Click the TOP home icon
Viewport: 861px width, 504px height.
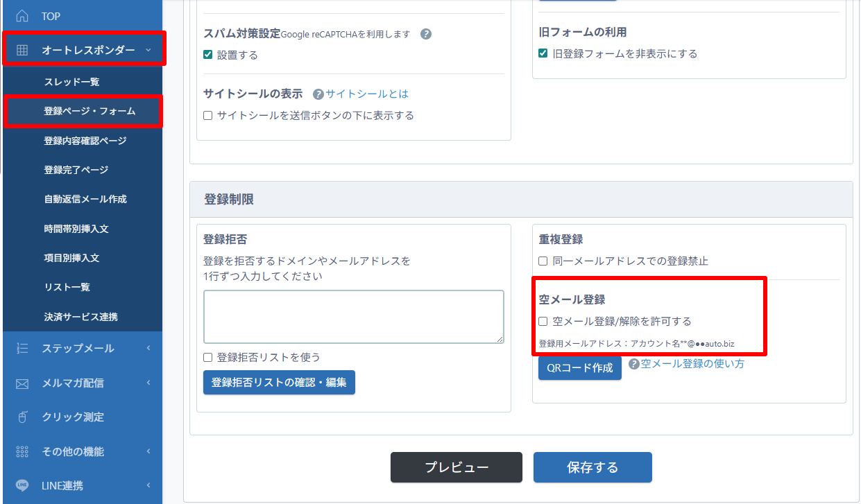pos(22,16)
